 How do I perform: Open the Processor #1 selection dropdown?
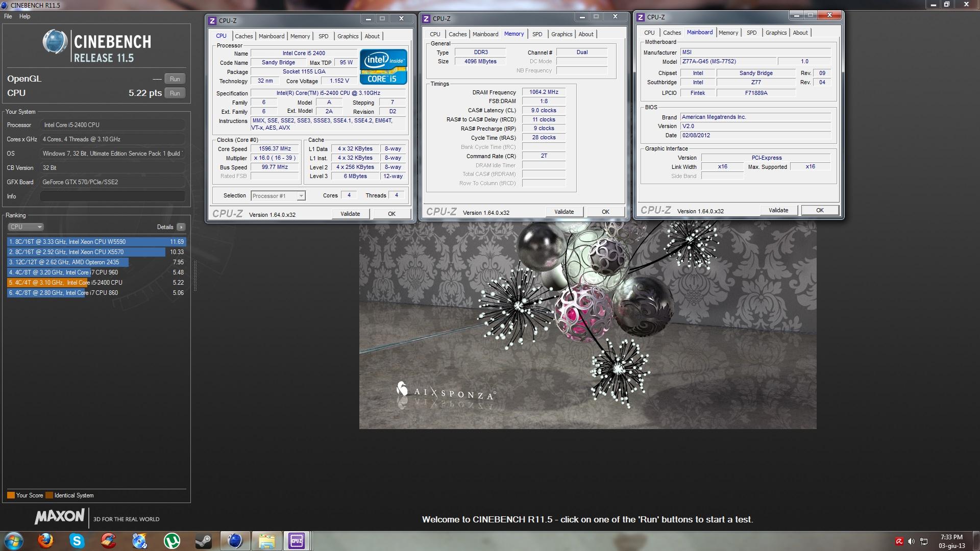click(278, 196)
